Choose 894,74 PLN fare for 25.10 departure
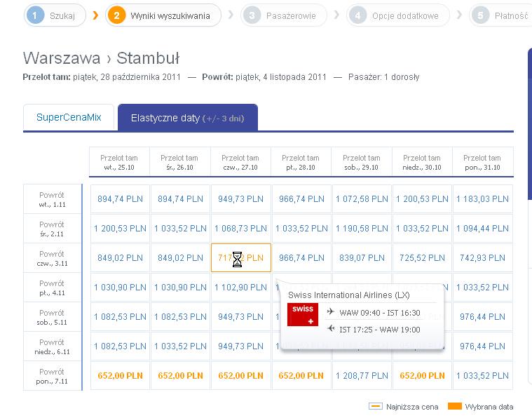The width and height of the screenshot is (532, 418). (120, 199)
